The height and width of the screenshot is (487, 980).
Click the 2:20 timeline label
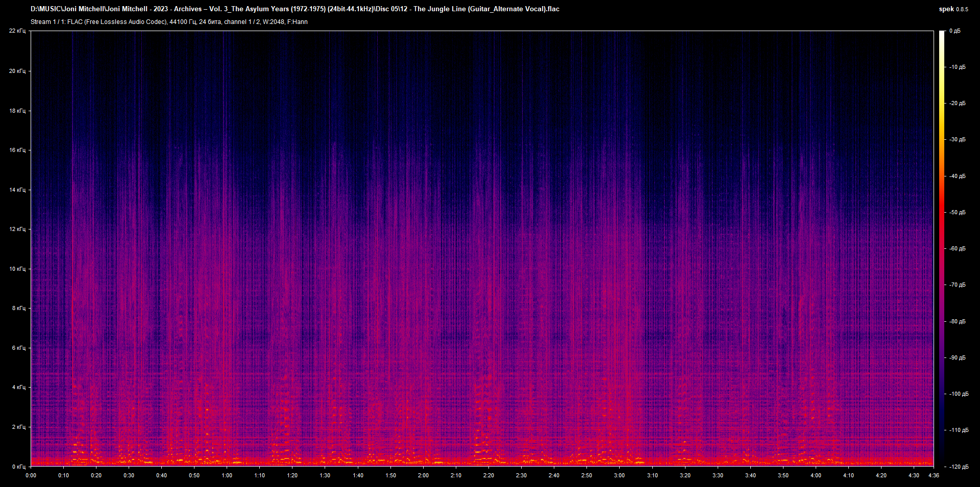coord(488,475)
